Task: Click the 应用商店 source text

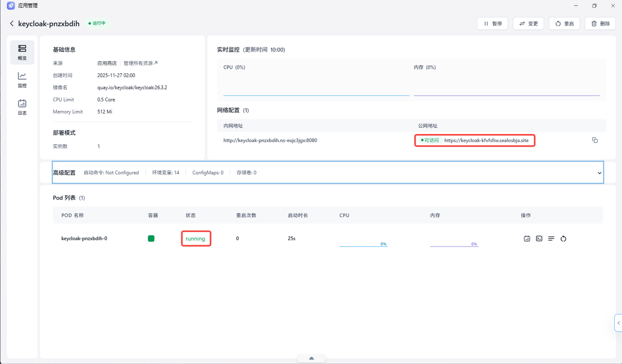Action: [x=107, y=63]
